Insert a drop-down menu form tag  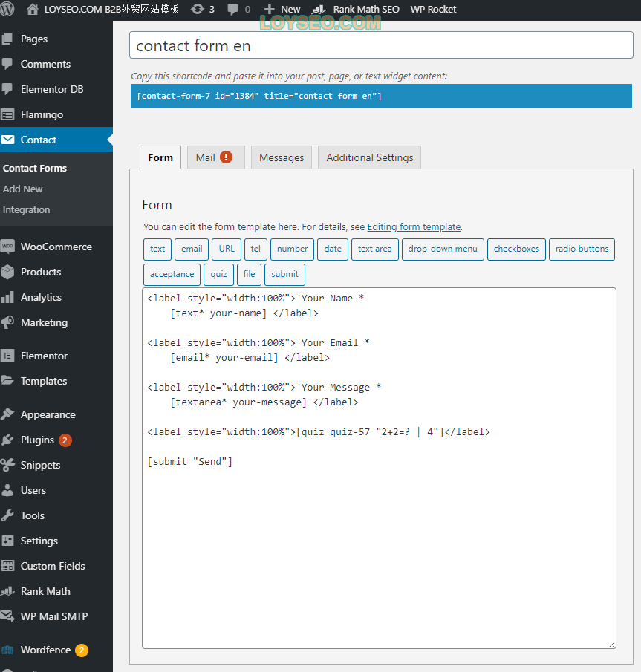443,249
